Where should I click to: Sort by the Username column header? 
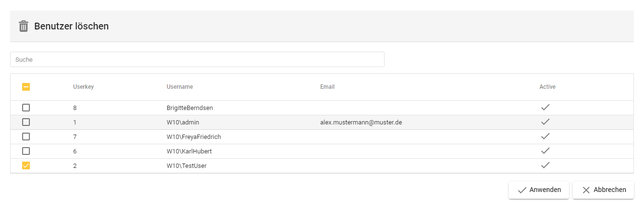(x=180, y=87)
